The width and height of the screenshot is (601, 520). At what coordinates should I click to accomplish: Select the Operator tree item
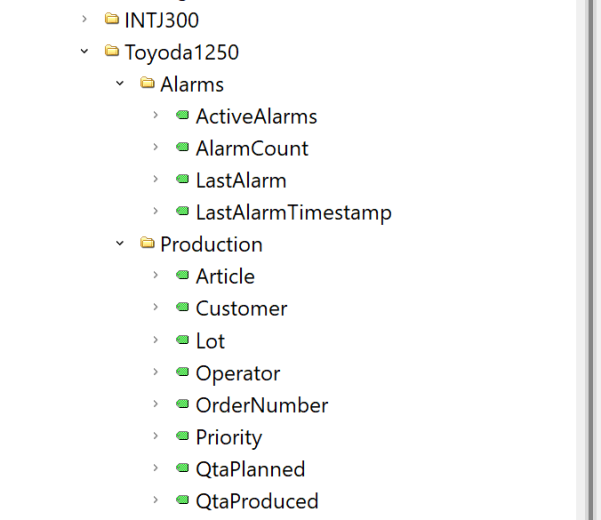(237, 373)
